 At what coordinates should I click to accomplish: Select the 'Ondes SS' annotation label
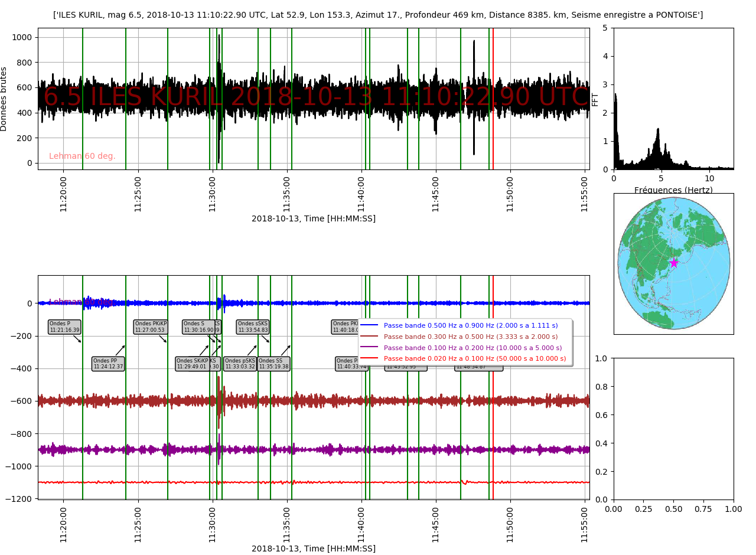tap(274, 364)
